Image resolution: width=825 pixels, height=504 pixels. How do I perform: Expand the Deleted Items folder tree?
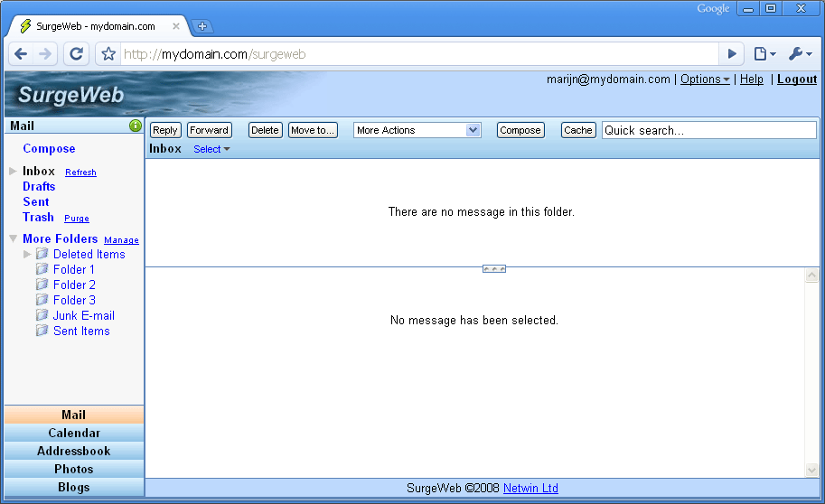[x=27, y=254]
